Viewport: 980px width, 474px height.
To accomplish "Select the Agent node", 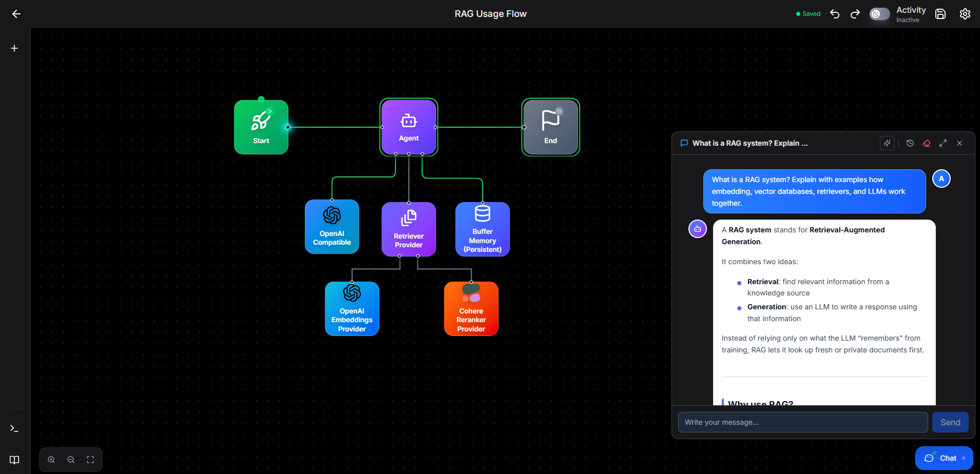I will click(409, 127).
